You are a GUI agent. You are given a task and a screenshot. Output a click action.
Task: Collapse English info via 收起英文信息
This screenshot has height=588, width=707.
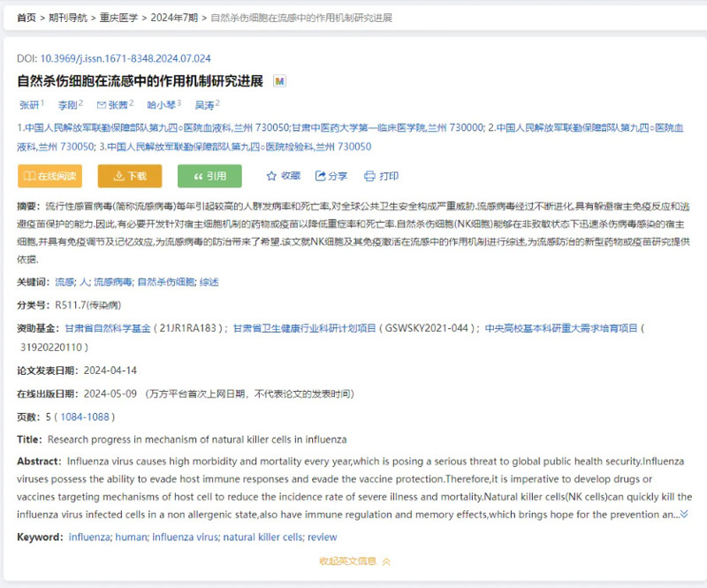point(353,561)
